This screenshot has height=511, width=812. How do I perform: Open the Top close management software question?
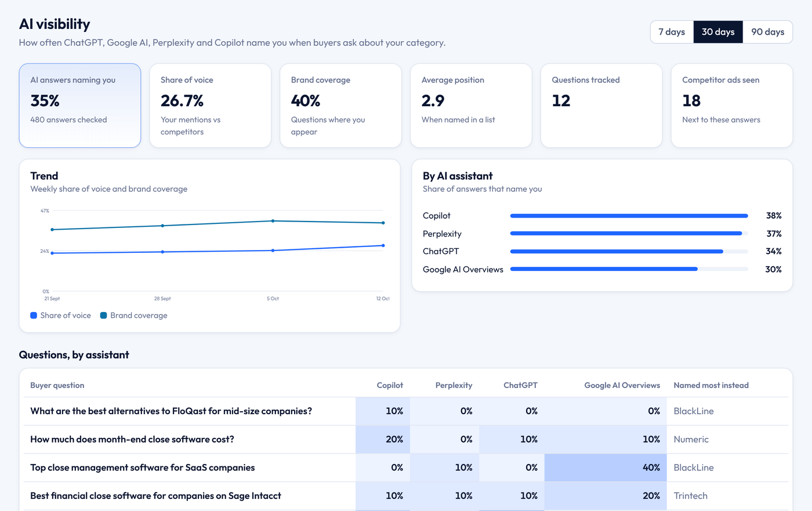pyautogui.click(x=406, y=467)
